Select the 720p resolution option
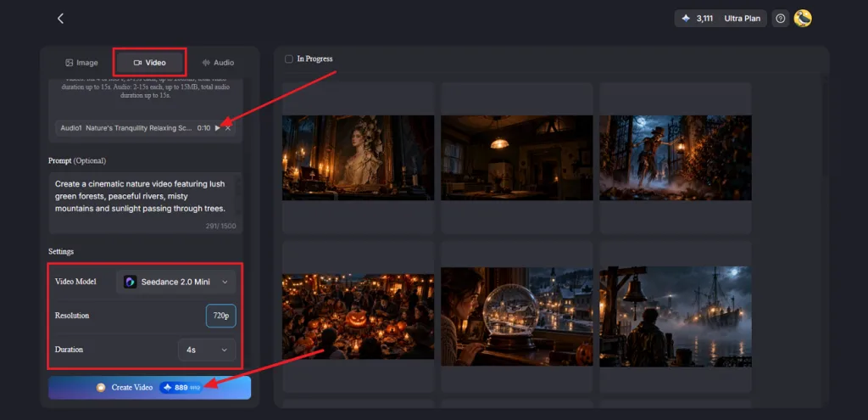 (221, 316)
